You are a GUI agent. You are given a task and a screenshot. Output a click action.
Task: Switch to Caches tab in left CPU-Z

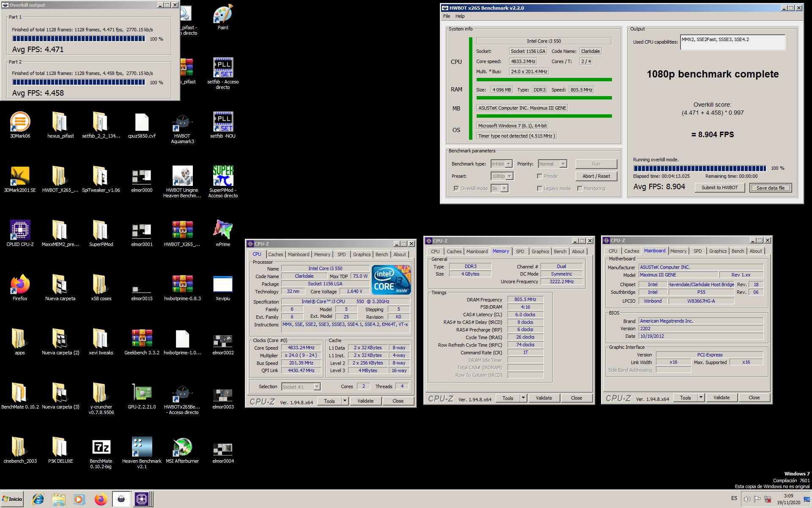click(275, 254)
